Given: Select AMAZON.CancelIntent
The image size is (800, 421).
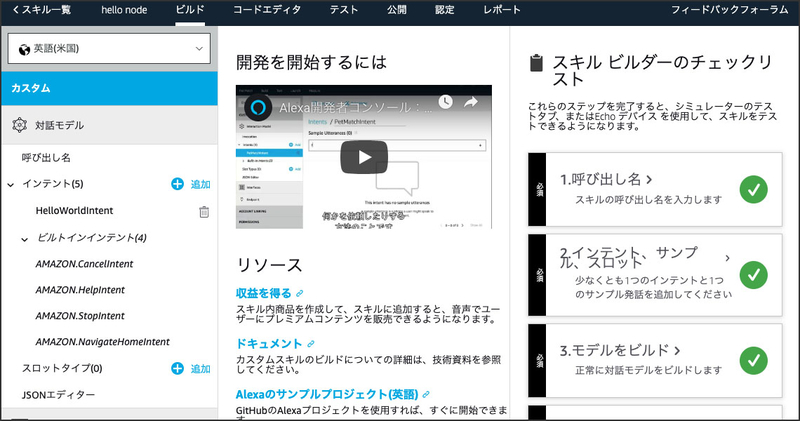Looking at the screenshot, I should pyautogui.click(x=84, y=264).
